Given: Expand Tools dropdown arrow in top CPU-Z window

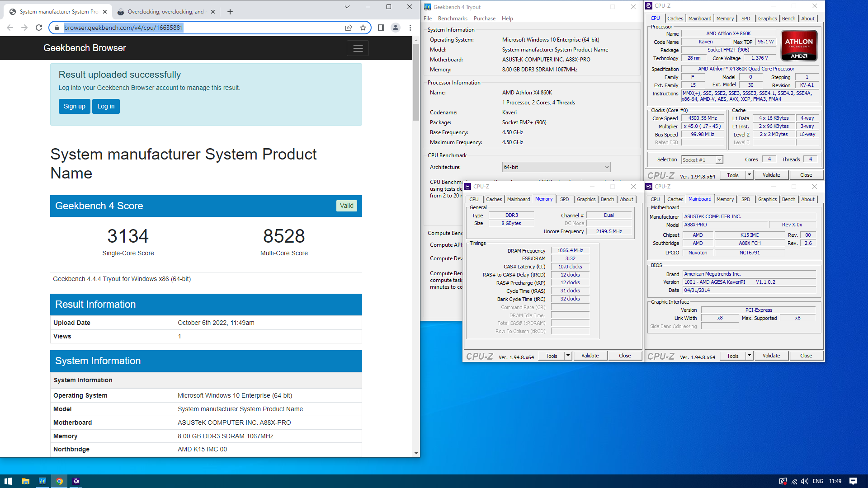Looking at the screenshot, I should click(749, 175).
